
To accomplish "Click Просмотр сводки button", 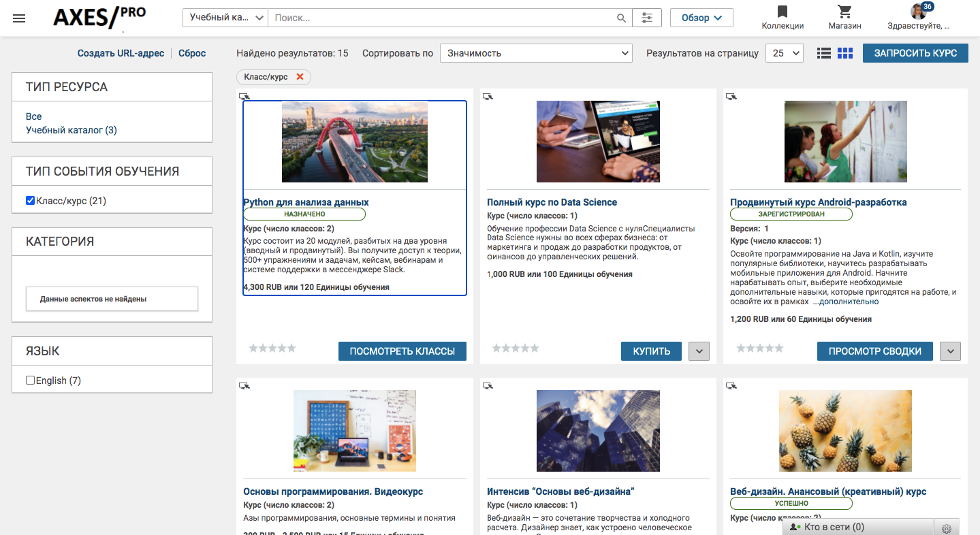I will tap(875, 351).
